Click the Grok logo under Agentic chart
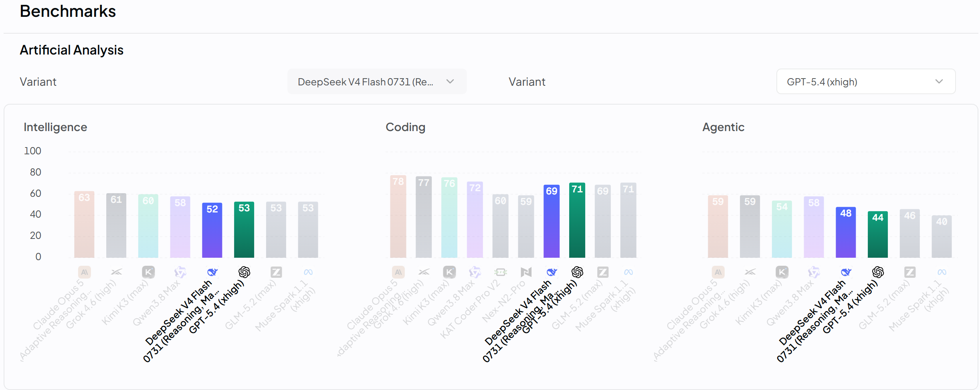 750,272
